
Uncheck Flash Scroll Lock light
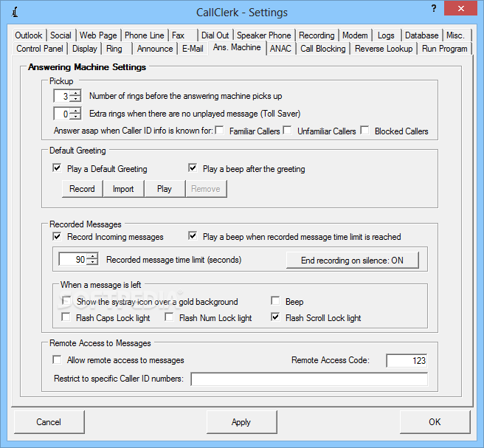275,317
